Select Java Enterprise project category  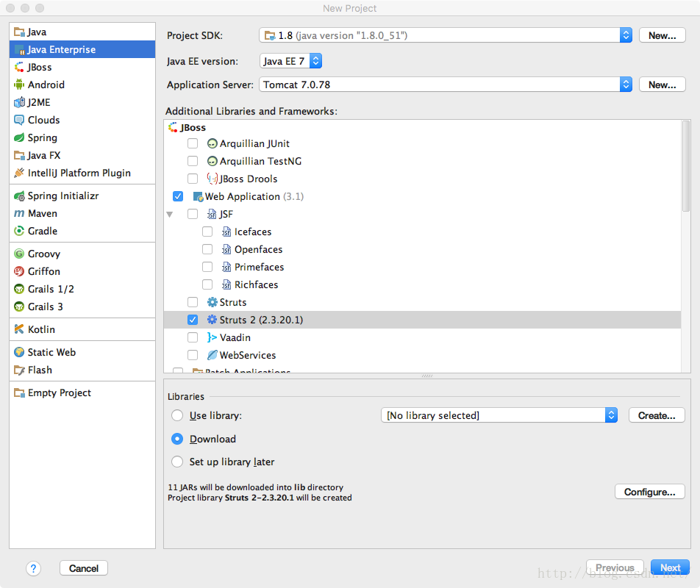[82, 49]
